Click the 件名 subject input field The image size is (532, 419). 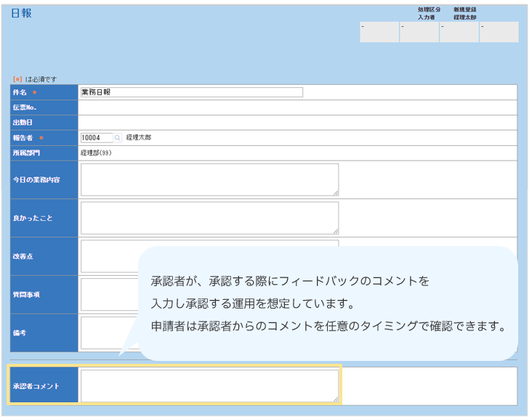(x=191, y=92)
